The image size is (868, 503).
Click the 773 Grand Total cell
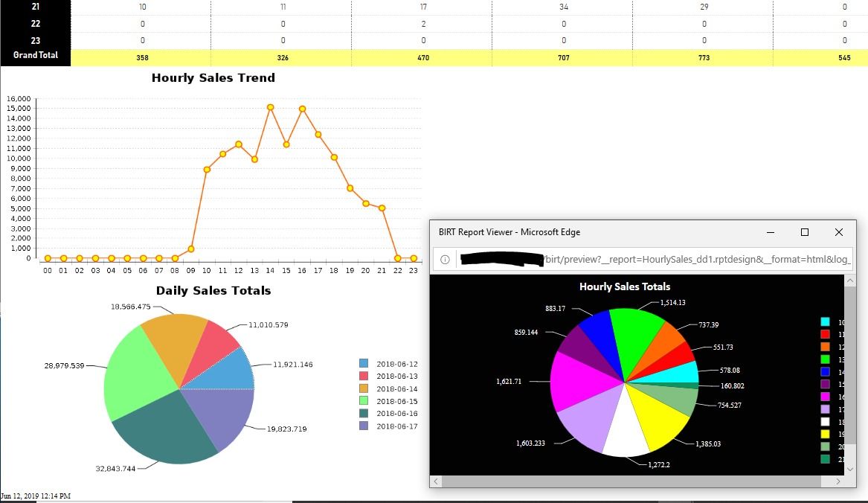tap(704, 57)
